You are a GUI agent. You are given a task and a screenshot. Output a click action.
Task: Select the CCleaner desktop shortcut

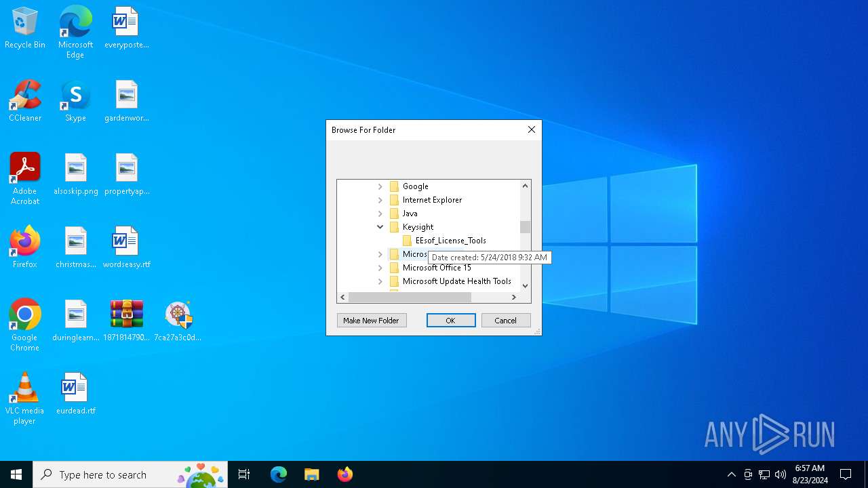(x=25, y=102)
